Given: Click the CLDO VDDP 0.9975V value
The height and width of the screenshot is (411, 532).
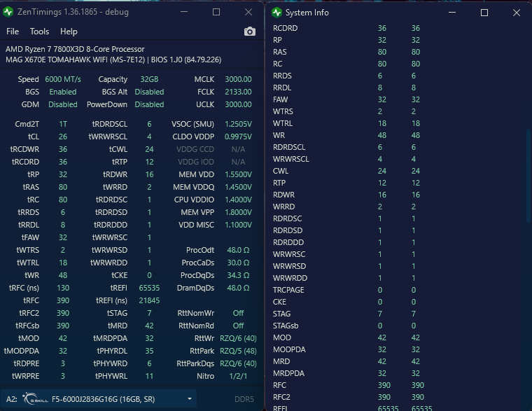Looking at the screenshot, I should pyautogui.click(x=238, y=137).
